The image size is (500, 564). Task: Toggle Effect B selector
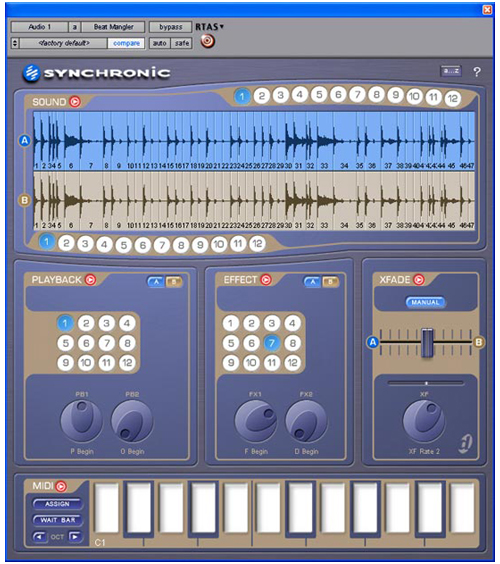click(x=330, y=282)
